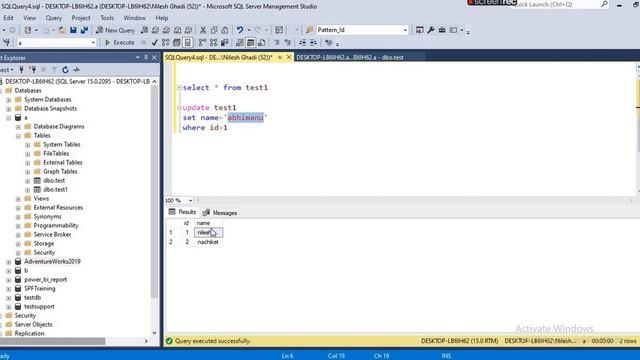Select the power_bi_report database
The height and width of the screenshot is (360, 640).
tap(45, 280)
